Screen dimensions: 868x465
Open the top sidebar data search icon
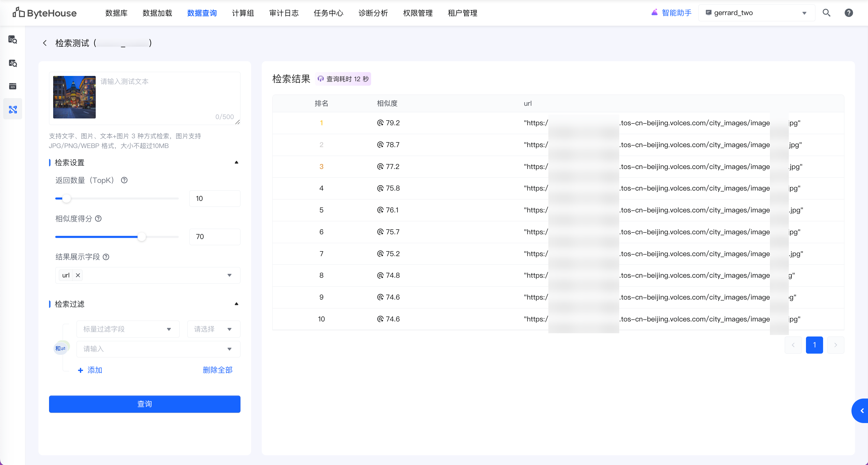click(x=13, y=40)
